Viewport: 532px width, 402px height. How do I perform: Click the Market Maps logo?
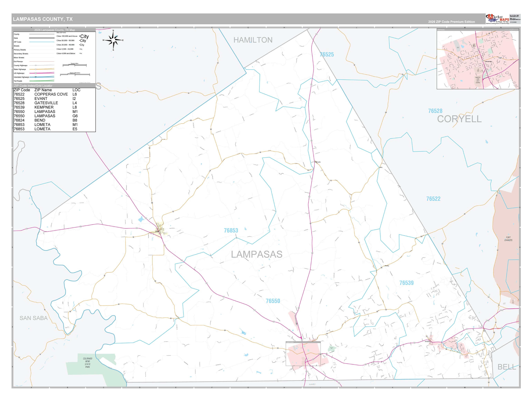tap(497, 19)
